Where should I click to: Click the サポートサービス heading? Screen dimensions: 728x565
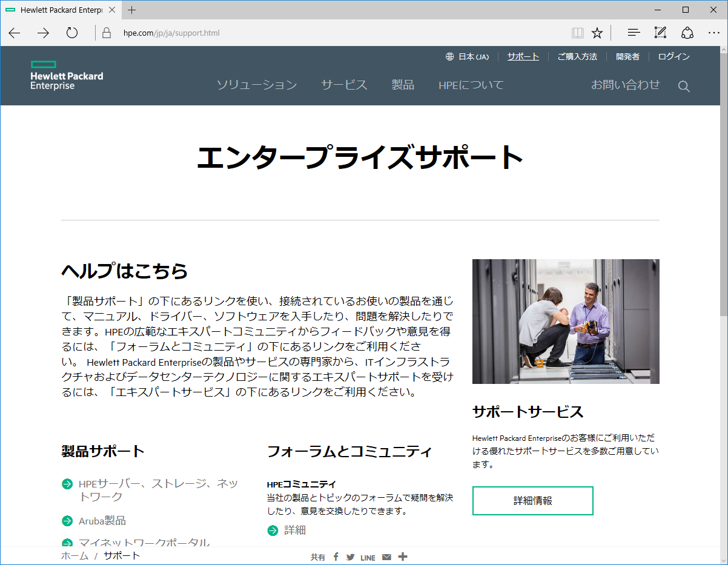click(x=528, y=412)
